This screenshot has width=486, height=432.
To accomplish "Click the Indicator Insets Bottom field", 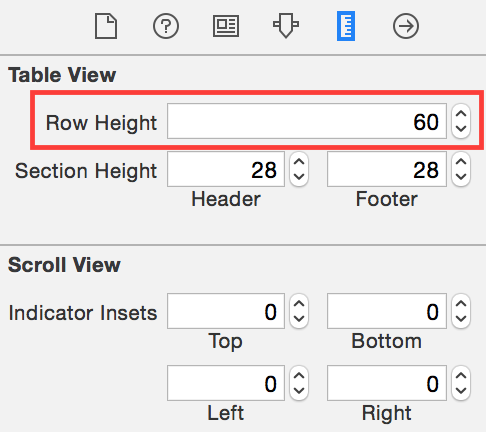I will (x=387, y=311).
